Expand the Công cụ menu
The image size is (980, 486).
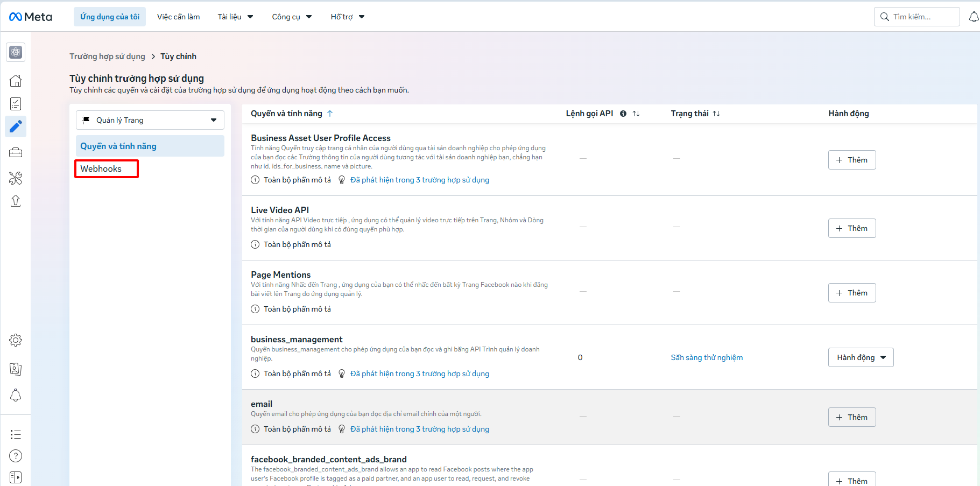292,17
